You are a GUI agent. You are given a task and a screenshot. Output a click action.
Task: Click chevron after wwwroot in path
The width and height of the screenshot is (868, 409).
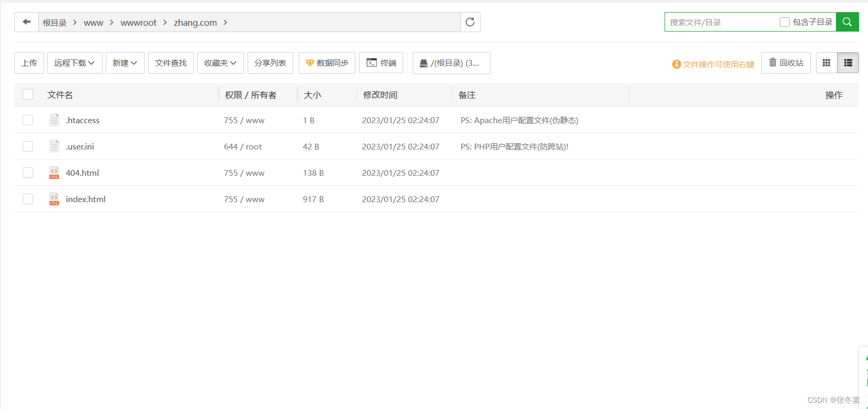click(x=165, y=22)
